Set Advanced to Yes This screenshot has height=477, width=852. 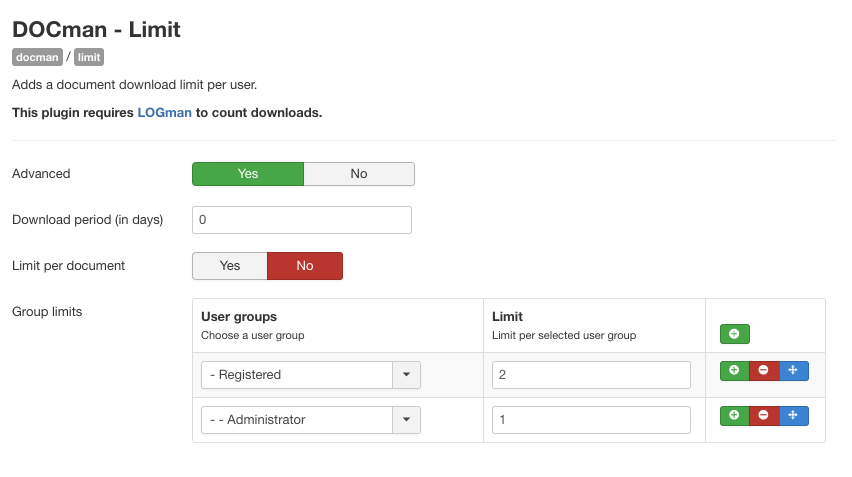248,174
